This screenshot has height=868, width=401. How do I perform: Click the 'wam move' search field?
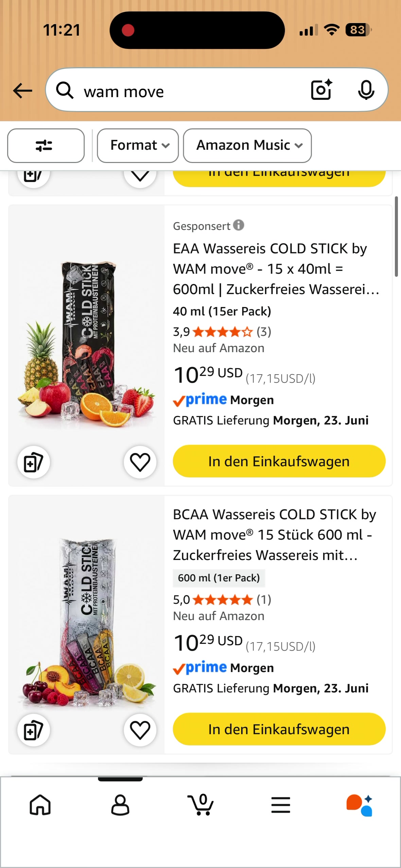[190, 91]
